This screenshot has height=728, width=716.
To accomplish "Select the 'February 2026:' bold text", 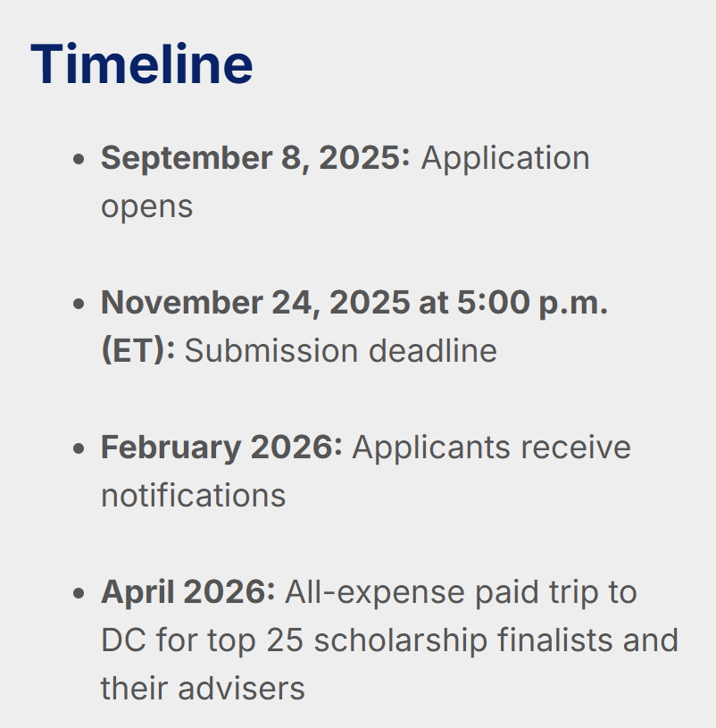I will tap(221, 448).
